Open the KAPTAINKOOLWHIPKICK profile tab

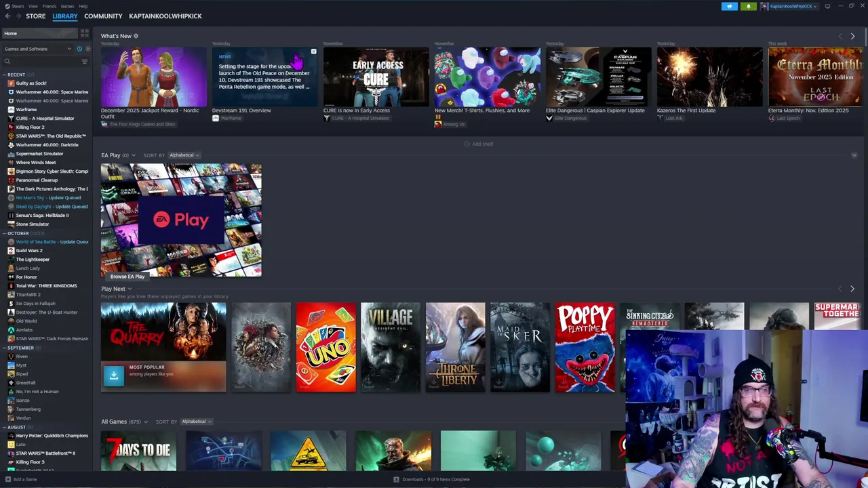pyautogui.click(x=165, y=16)
